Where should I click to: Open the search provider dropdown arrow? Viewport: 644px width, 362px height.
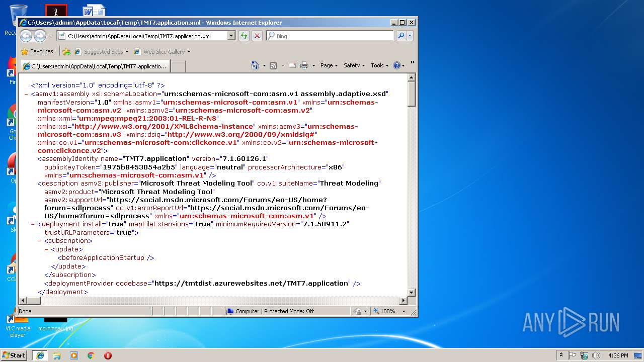pos(410,36)
